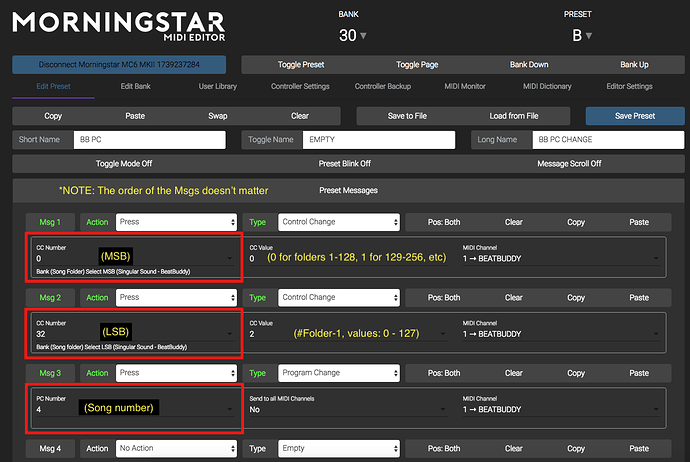The width and height of the screenshot is (690, 462).
Task: Toggle Msg 2 Pos: Both
Action: pos(444,297)
